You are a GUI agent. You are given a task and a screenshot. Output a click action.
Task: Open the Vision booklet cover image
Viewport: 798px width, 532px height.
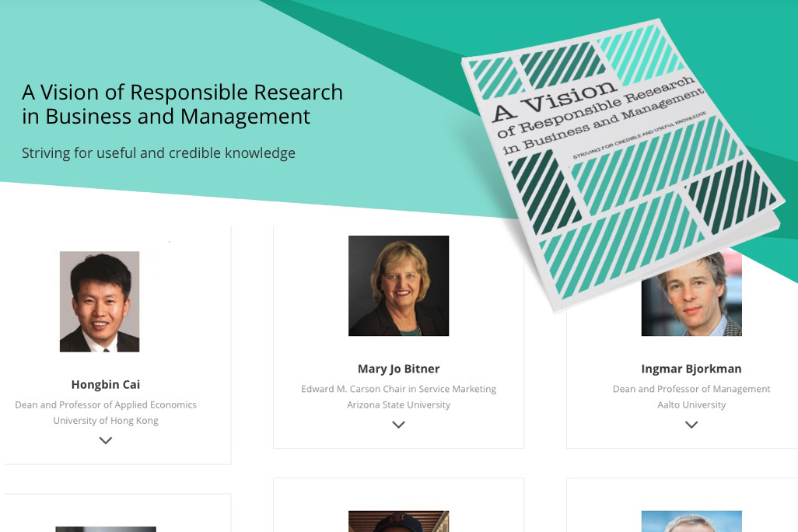[x=622, y=166]
